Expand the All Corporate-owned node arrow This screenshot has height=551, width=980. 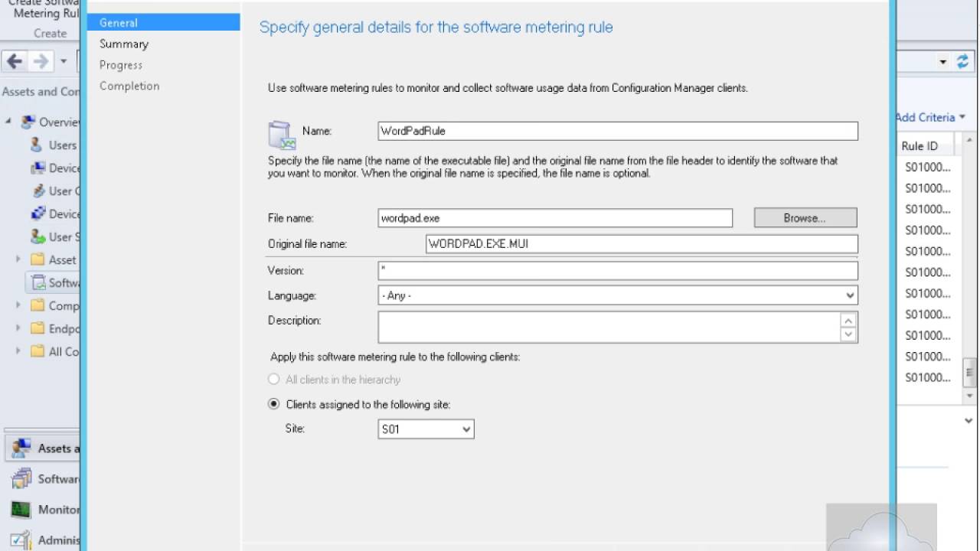point(18,351)
